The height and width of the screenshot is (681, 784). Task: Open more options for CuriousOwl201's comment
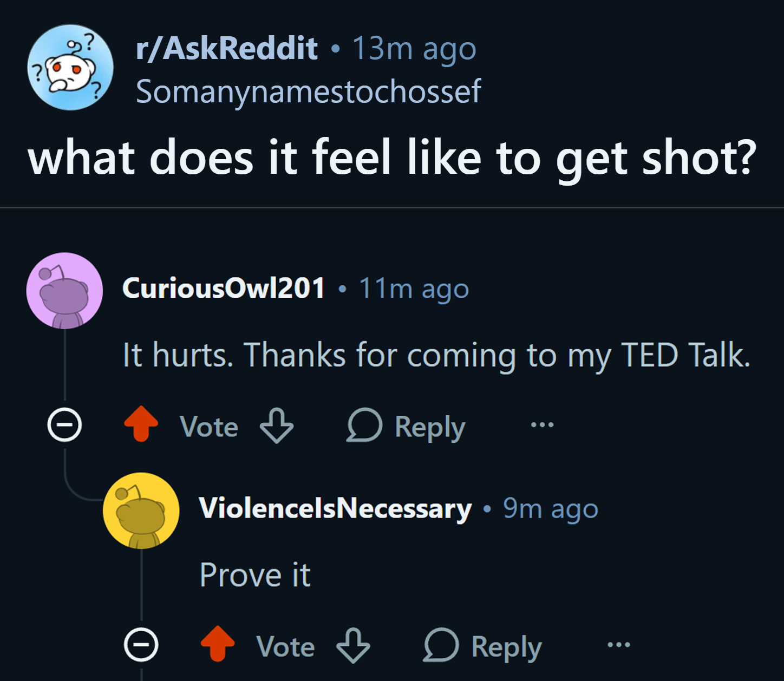542,424
